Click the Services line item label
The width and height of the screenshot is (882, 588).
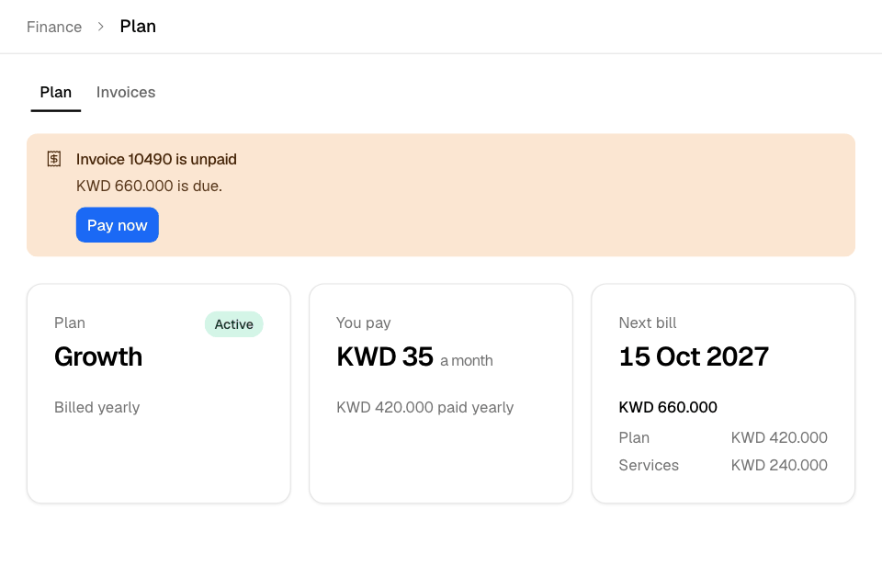[x=649, y=465]
